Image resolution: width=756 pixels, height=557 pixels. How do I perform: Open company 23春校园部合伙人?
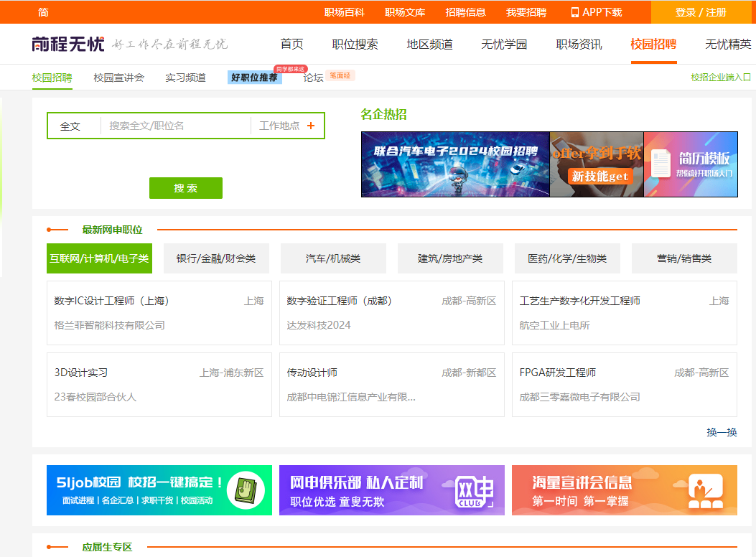pos(95,397)
